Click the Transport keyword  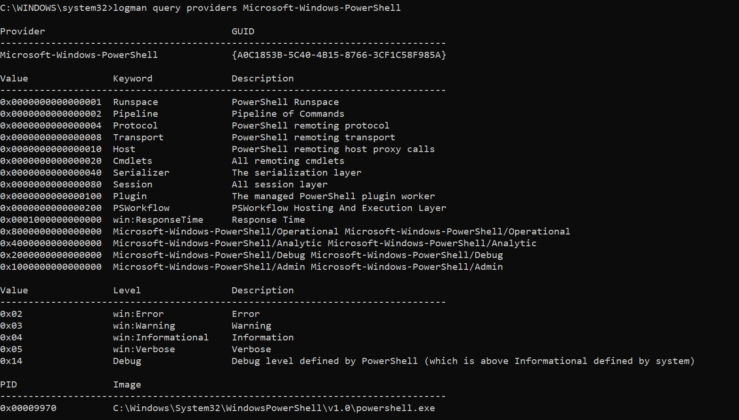138,137
